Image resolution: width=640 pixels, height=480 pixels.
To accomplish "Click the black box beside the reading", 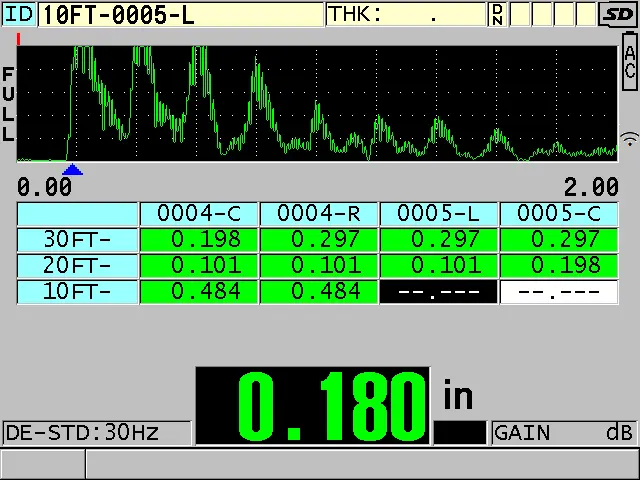I will pos(460,433).
